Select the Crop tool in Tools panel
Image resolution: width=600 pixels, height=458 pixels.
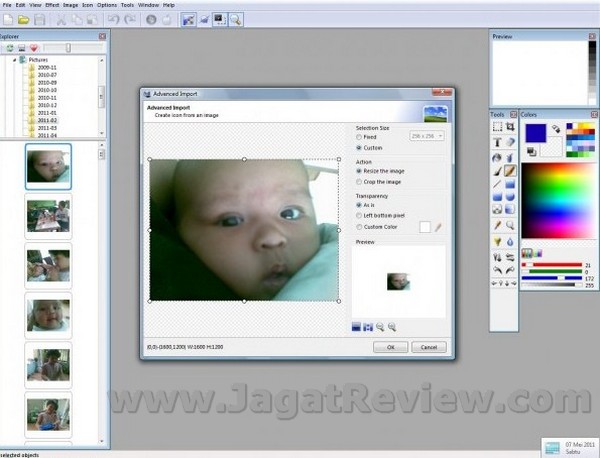511,128
